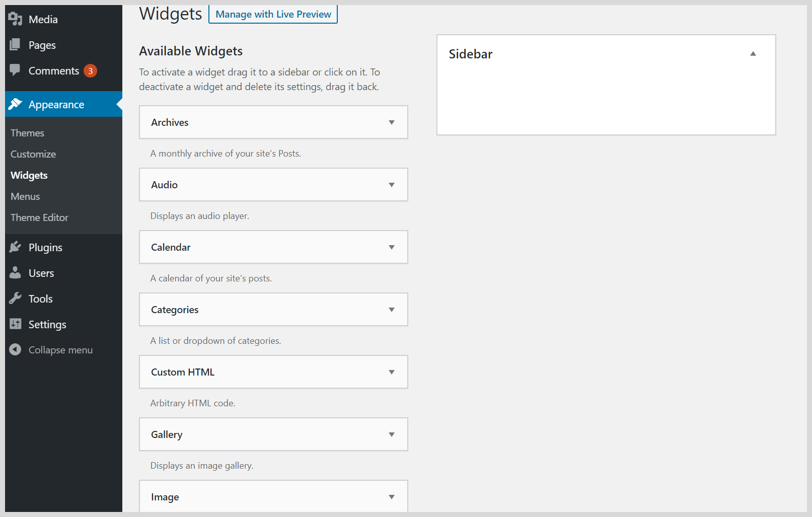Open the Theme Editor submenu
This screenshot has width=812, height=517.
[x=39, y=217]
